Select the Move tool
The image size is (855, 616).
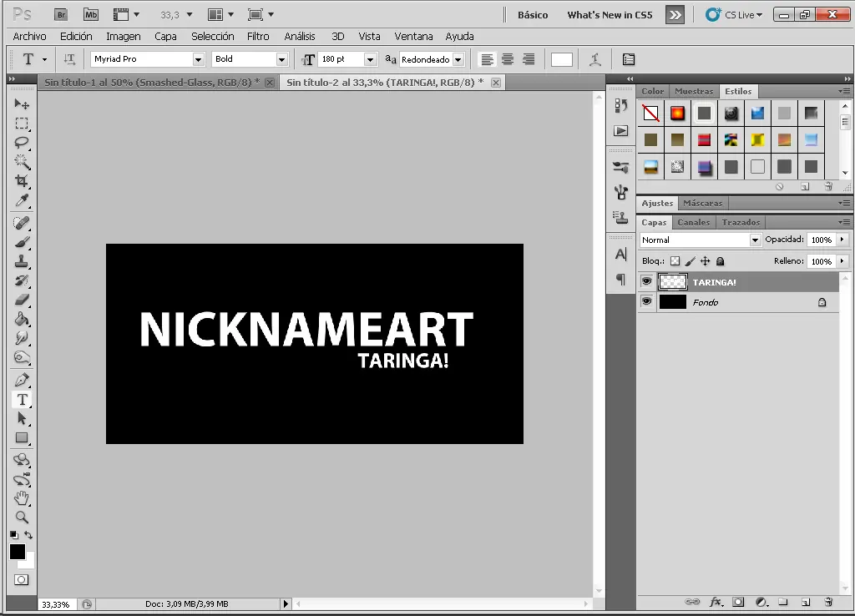point(22,104)
